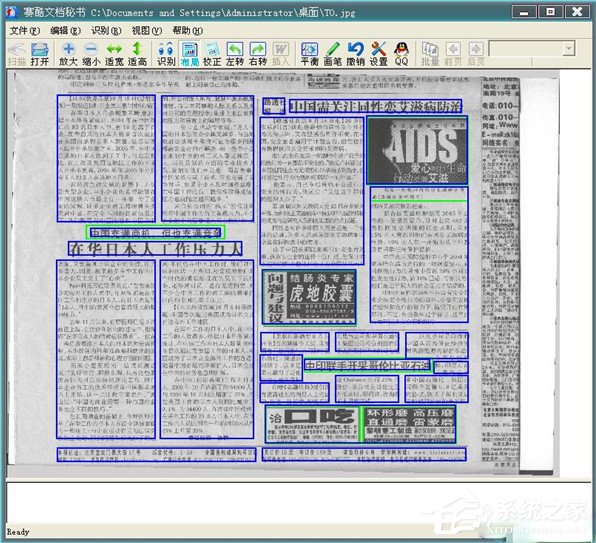Zoom out using the 缩小 tool
Screen dimensions: 596x543
point(91,54)
